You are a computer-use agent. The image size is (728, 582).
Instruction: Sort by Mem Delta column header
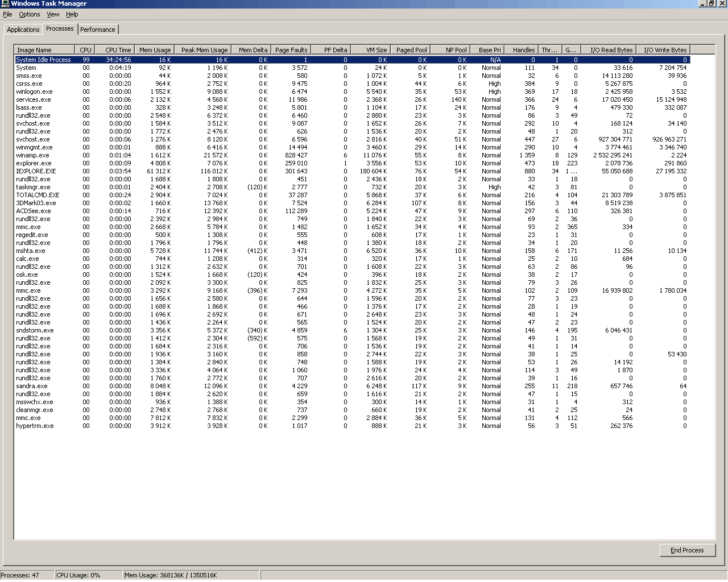(x=250, y=50)
